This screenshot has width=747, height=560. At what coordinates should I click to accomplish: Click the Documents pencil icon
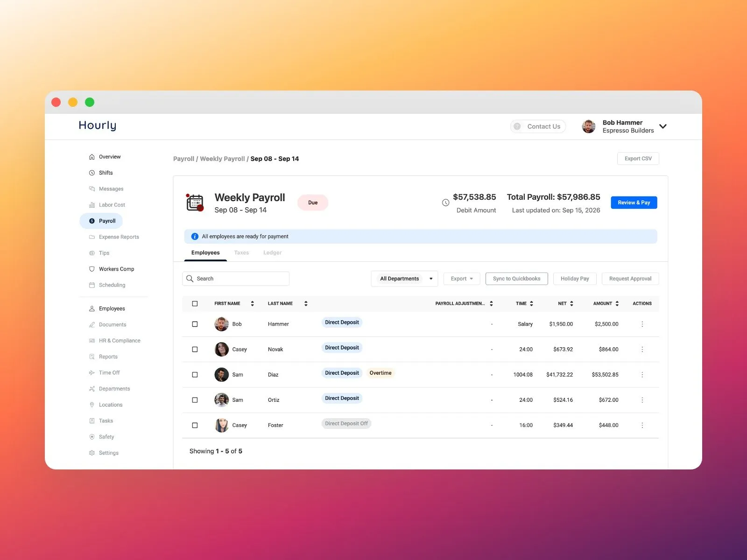pyautogui.click(x=92, y=325)
